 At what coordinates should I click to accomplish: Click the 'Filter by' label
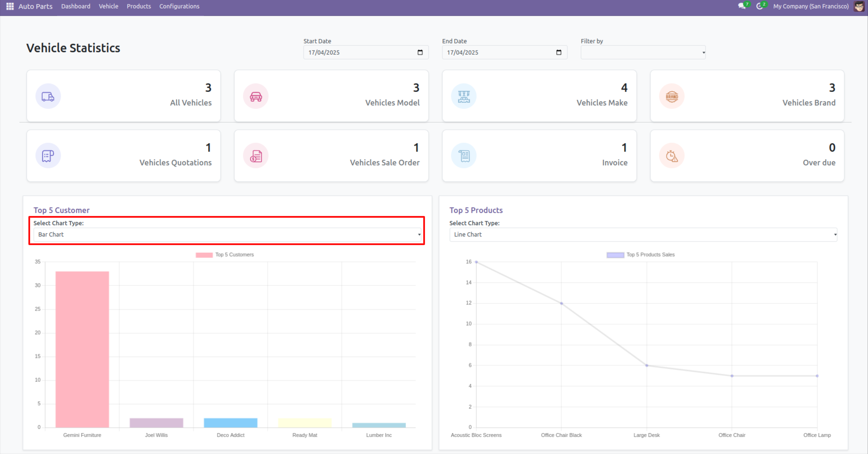coord(592,41)
